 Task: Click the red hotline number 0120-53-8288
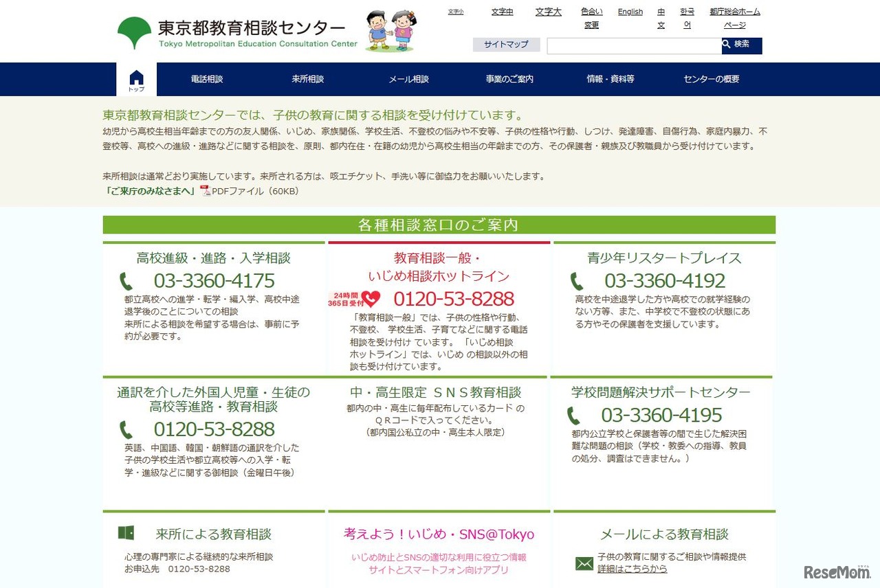pos(454,299)
